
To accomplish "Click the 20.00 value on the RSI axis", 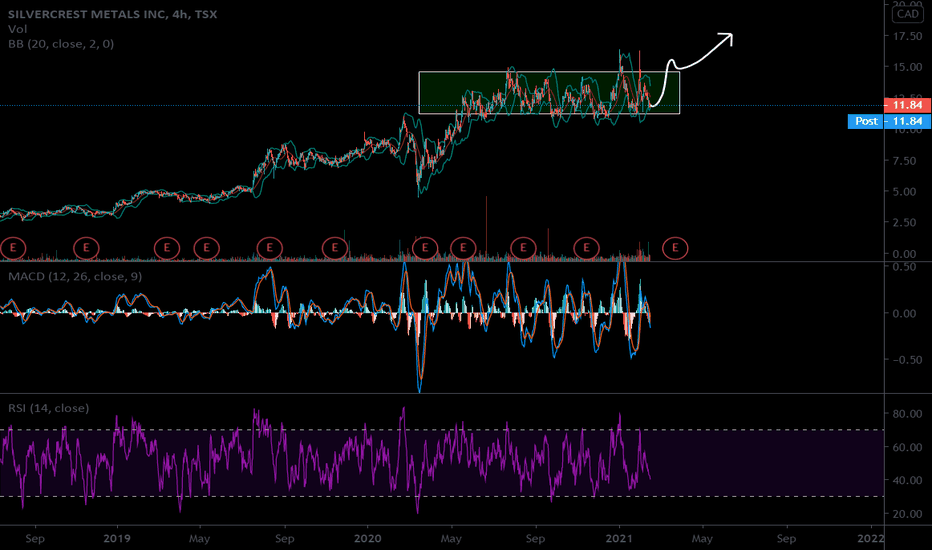I will pyautogui.click(x=908, y=514).
